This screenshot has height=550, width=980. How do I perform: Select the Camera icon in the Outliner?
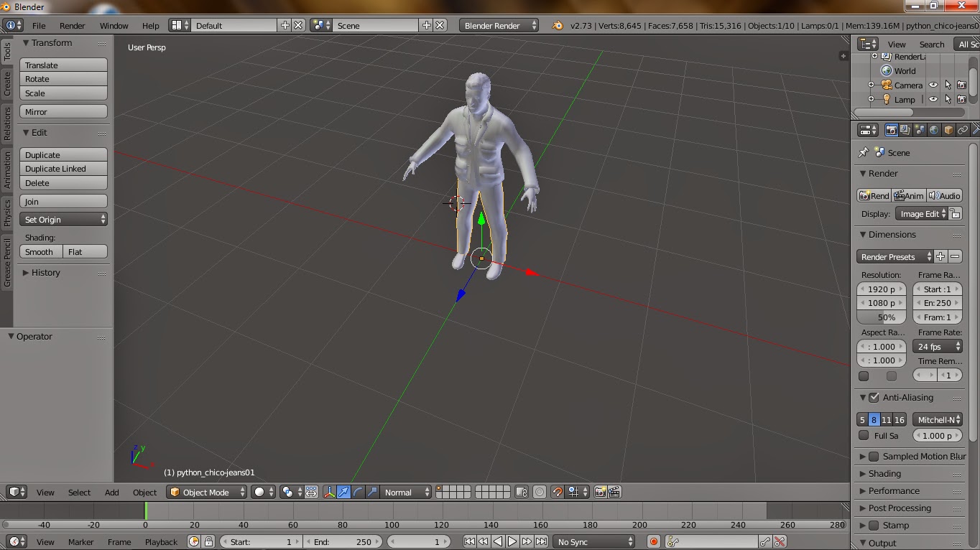pyautogui.click(x=888, y=85)
